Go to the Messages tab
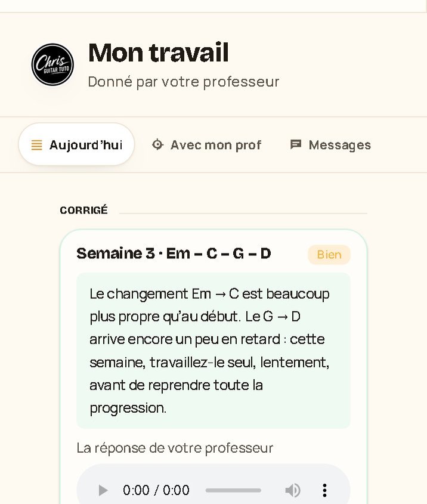 (330, 145)
